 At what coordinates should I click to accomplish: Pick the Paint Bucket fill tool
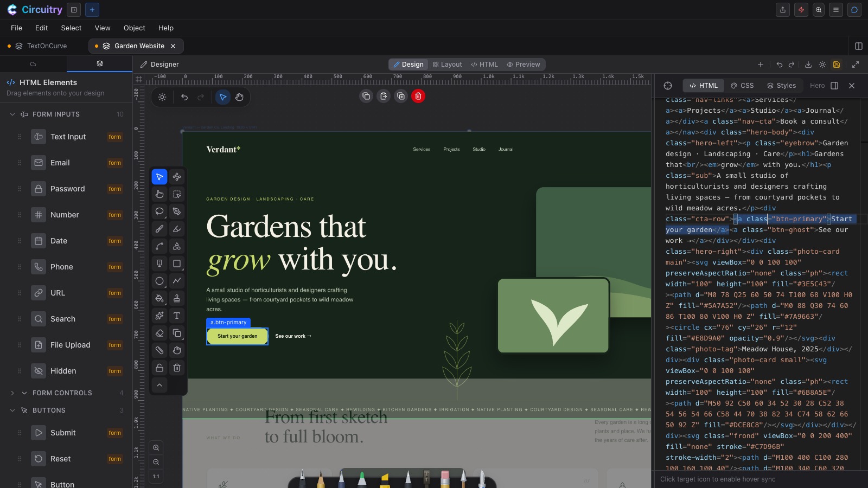pyautogui.click(x=159, y=298)
